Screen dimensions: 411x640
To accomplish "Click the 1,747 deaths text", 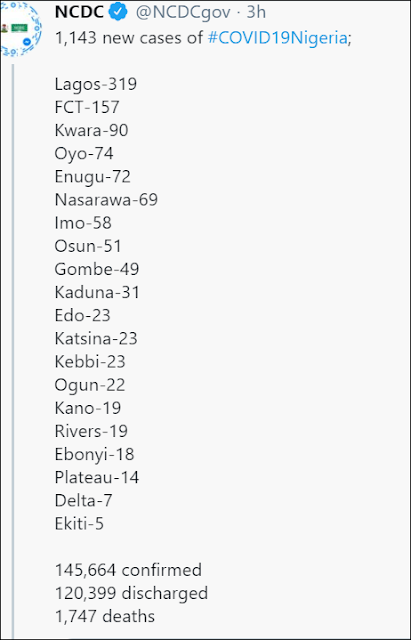I will click(105, 616).
